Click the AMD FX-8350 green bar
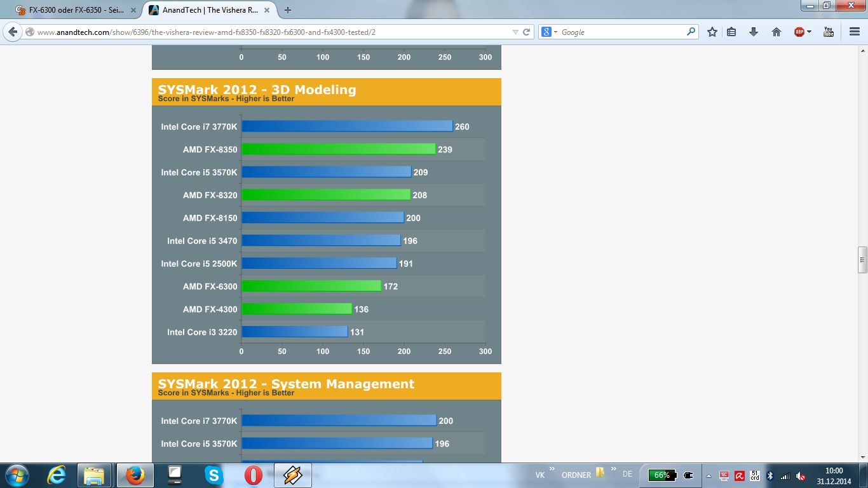 coord(339,149)
